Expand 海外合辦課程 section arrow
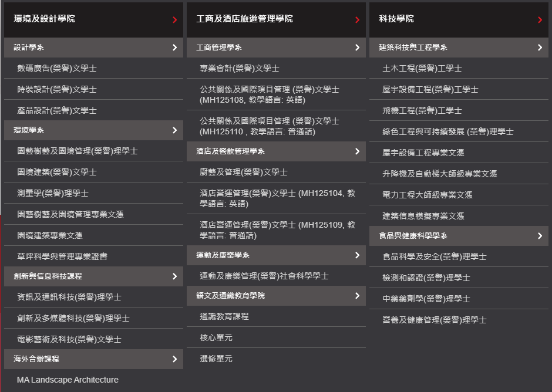552x392 pixels. point(174,359)
